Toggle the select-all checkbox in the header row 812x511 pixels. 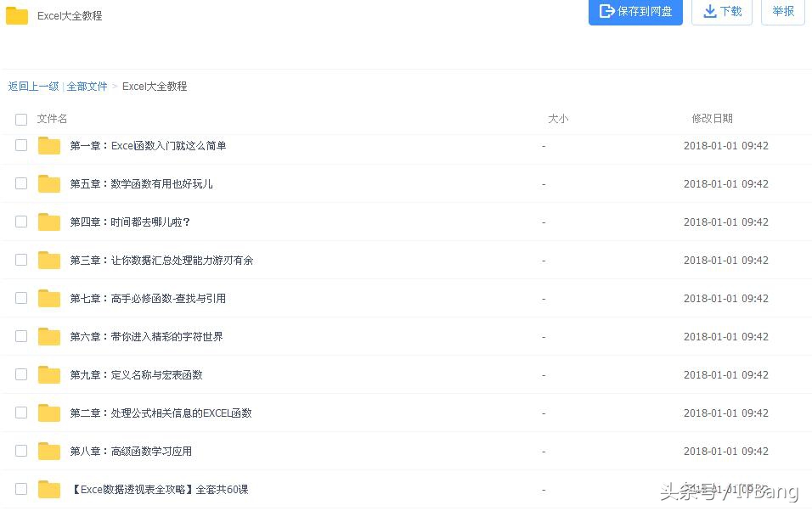[21, 119]
